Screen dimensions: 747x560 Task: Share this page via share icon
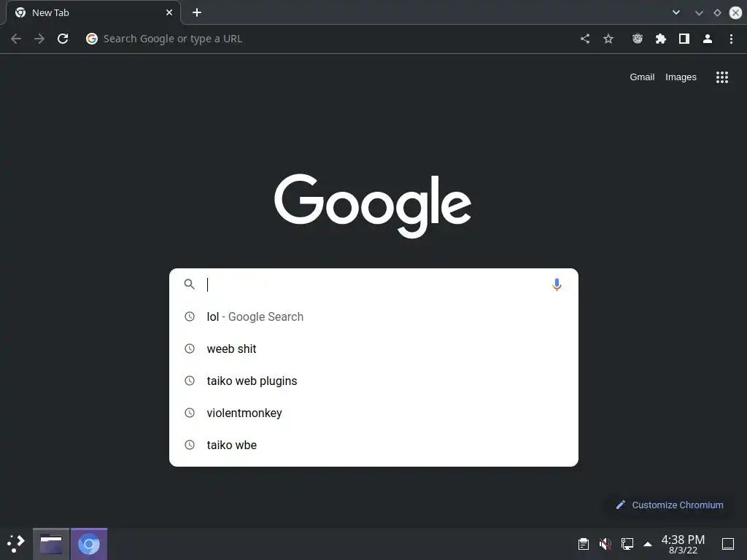point(585,39)
